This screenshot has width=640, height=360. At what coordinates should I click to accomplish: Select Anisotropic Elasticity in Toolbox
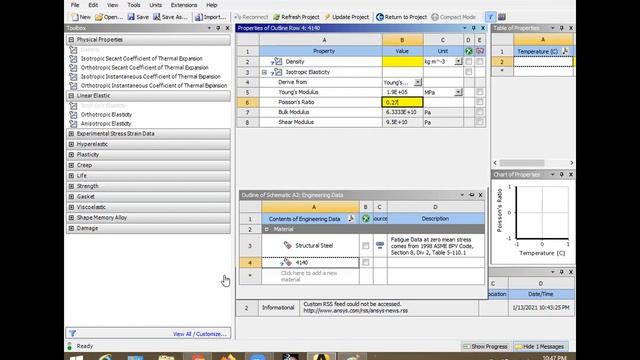click(x=106, y=124)
